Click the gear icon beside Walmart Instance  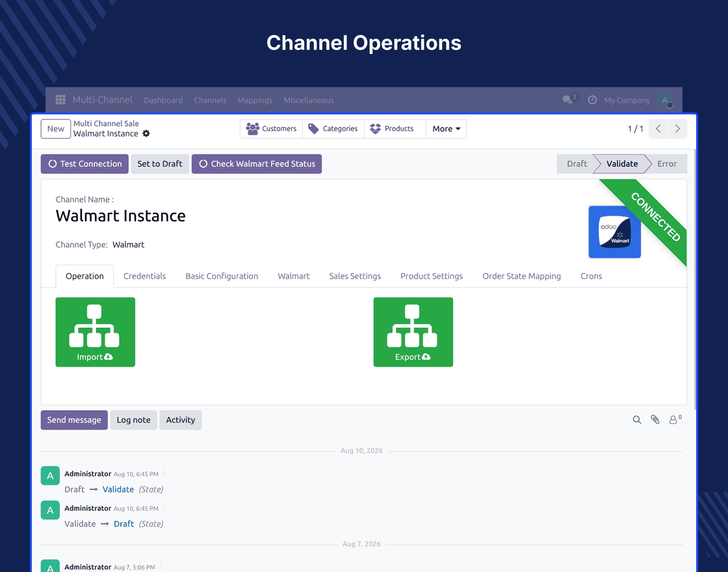146,134
